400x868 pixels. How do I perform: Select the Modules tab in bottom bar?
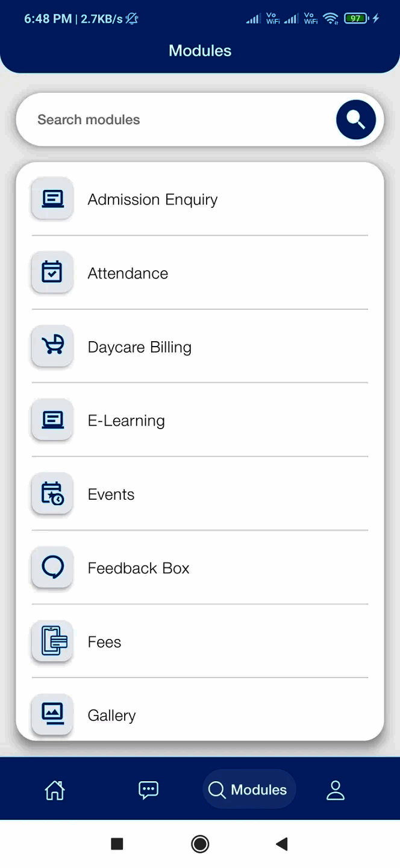(249, 789)
